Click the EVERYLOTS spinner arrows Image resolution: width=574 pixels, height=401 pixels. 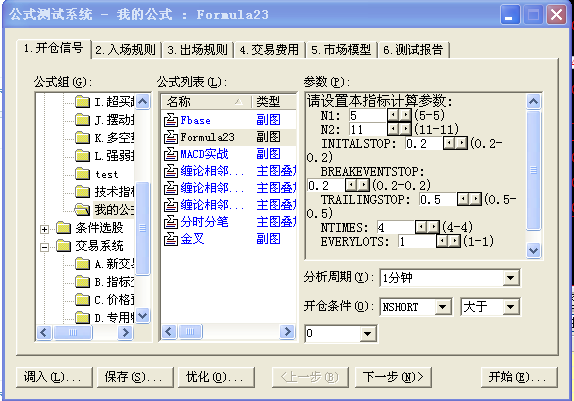coord(448,241)
